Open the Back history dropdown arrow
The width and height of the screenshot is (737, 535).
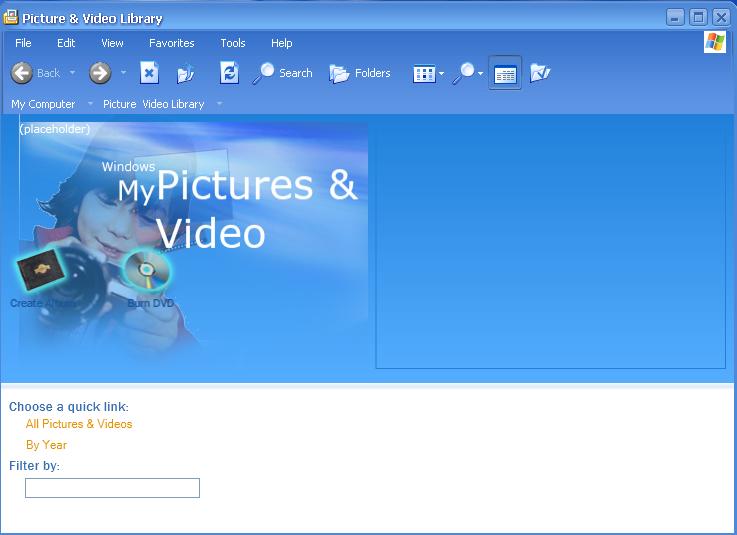click(72, 72)
